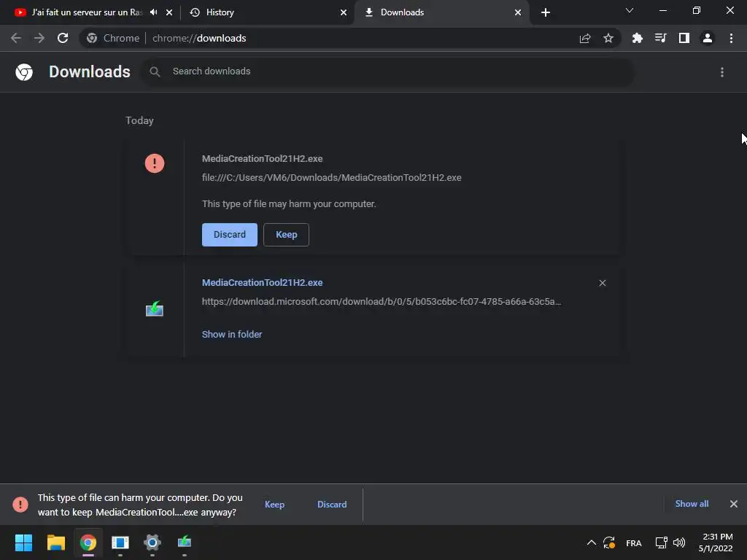Open Downloads page more actions menu
Image resolution: width=747 pixels, height=560 pixels.
721,72
